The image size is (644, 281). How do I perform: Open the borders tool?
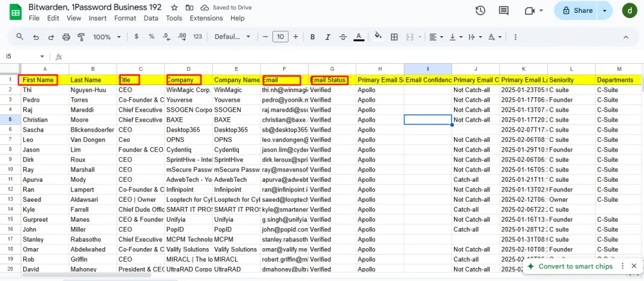tap(394, 37)
